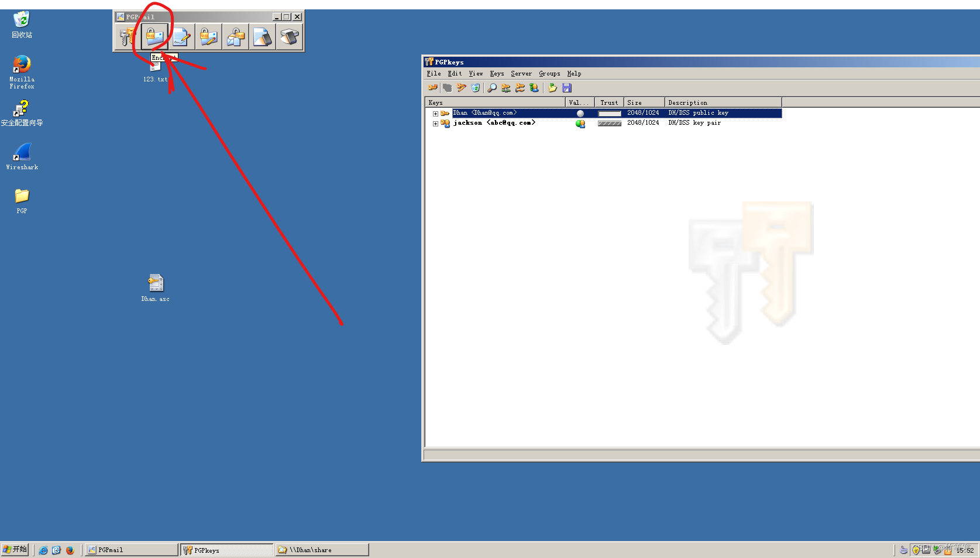Click Encrypt and Sign in PGPmail
Viewport: 980px width, 558px height.
208,37
